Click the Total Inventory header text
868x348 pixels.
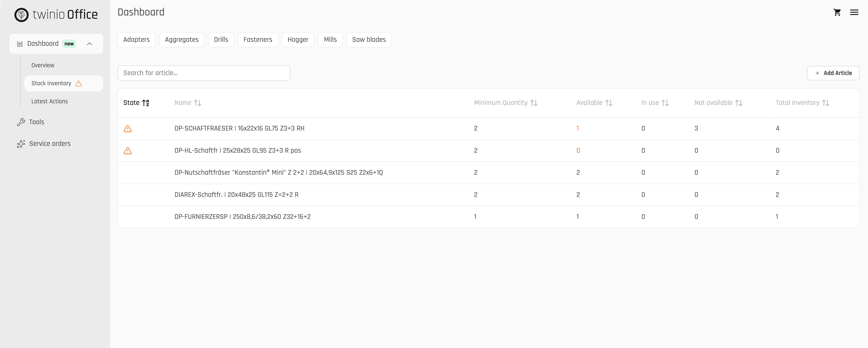point(797,103)
